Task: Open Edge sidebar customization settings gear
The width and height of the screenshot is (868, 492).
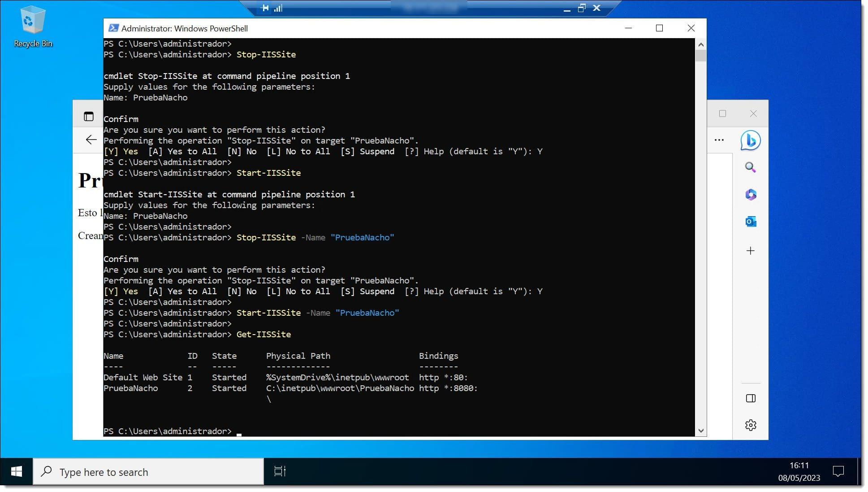Action: (x=751, y=425)
